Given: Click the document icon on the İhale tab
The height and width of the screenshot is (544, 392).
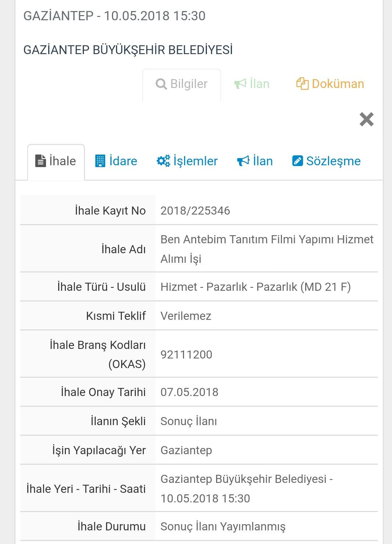Looking at the screenshot, I should click(40, 161).
